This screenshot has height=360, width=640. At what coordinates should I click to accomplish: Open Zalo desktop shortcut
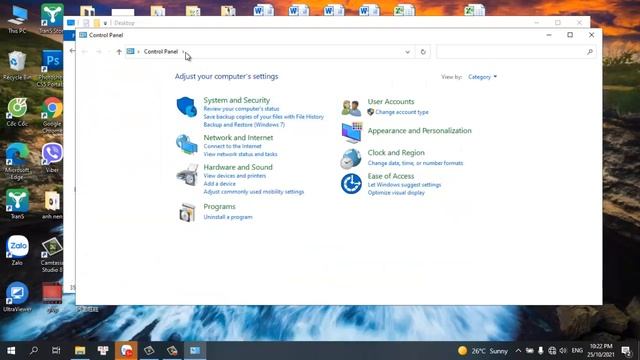click(x=17, y=251)
